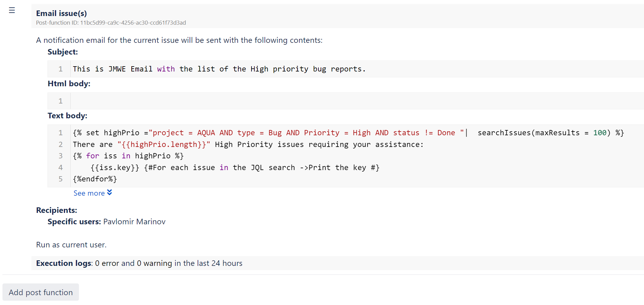The width and height of the screenshot is (644, 305).
Task: Click the searchIssues filter in line 1
Action: (528, 133)
